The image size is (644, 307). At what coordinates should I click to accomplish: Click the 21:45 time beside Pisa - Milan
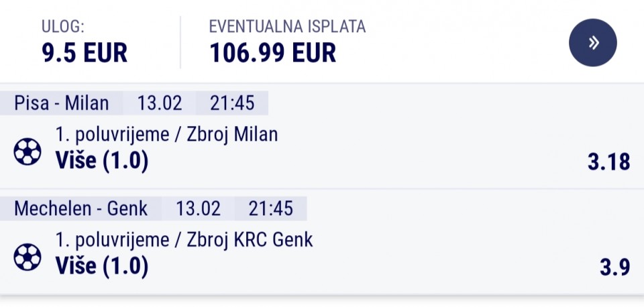point(232,103)
